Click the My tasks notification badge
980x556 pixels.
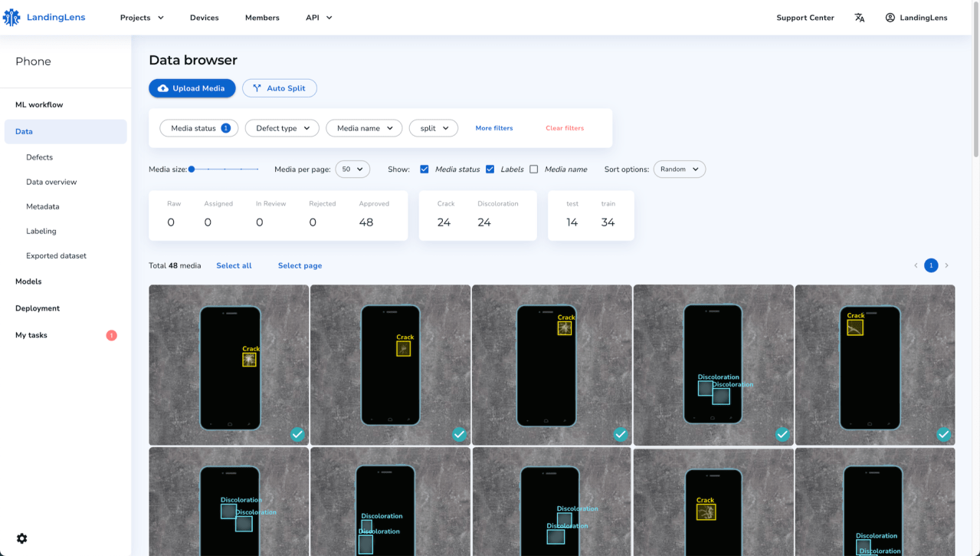click(x=111, y=335)
